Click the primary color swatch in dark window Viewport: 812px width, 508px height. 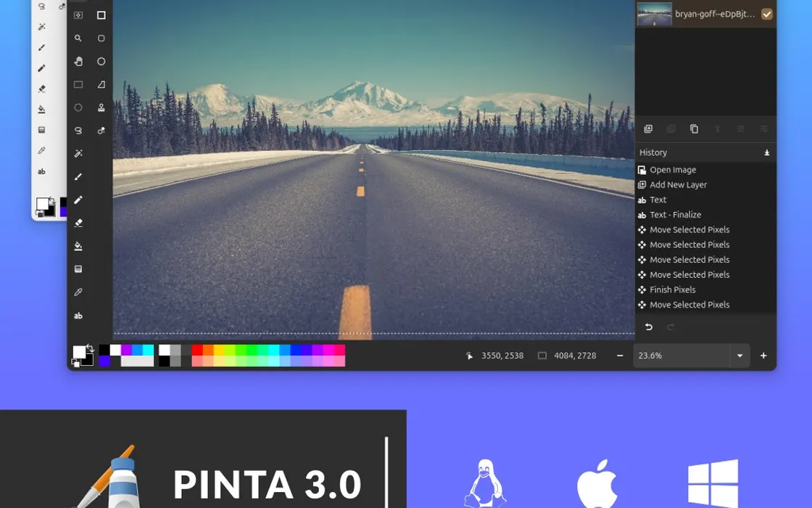79,353
